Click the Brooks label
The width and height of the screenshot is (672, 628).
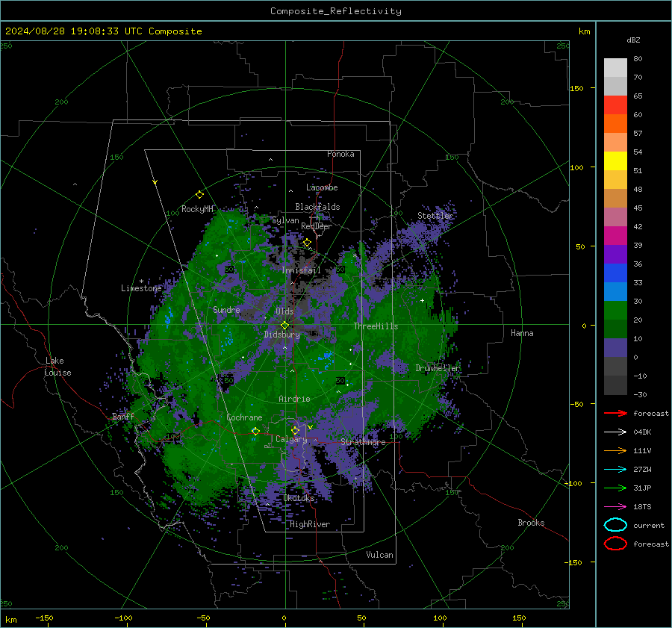point(531,523)
